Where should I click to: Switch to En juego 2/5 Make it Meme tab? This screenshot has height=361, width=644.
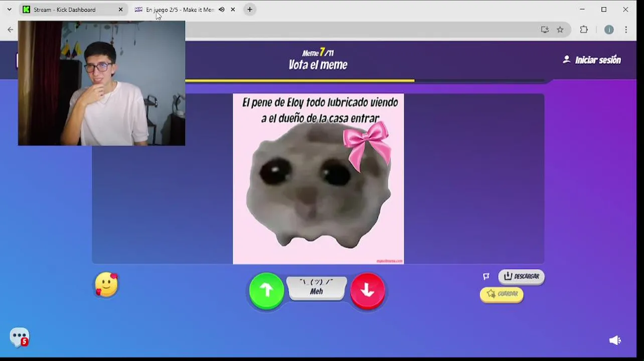click(x=180, y=10)
